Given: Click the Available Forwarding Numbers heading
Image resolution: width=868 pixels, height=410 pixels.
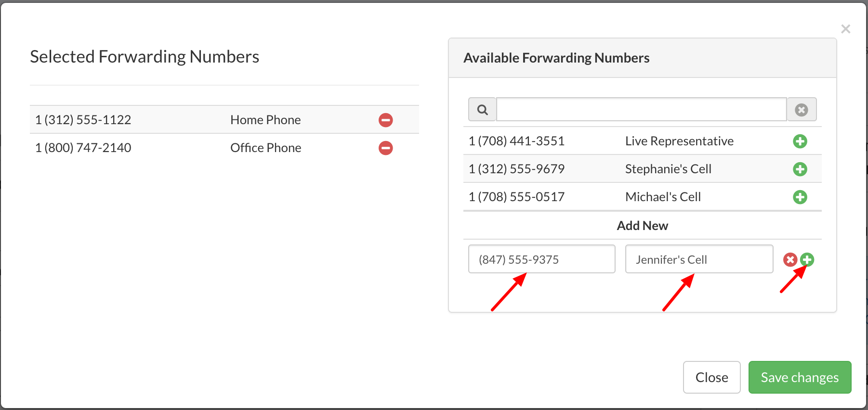Looking at the screenshot, I should (556, 58).
